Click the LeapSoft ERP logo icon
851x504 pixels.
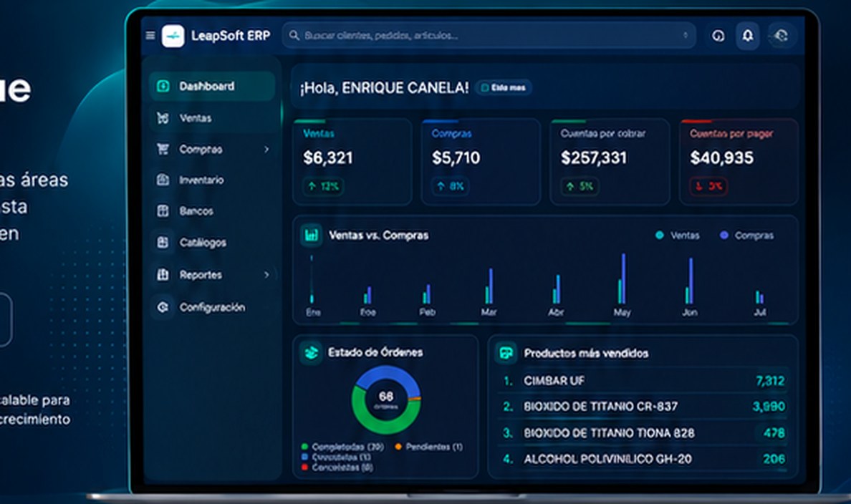[x=173, y=36]
